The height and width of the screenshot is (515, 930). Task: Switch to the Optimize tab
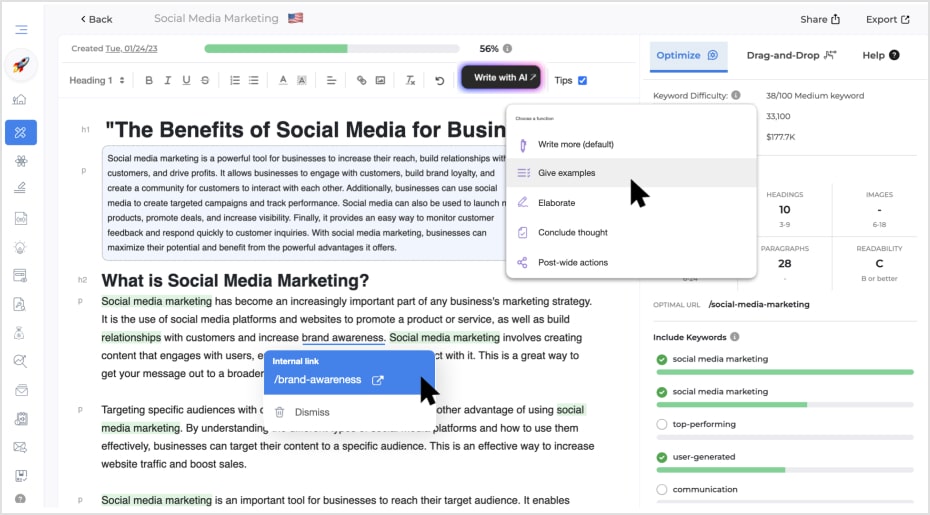[x=688, y=55]
